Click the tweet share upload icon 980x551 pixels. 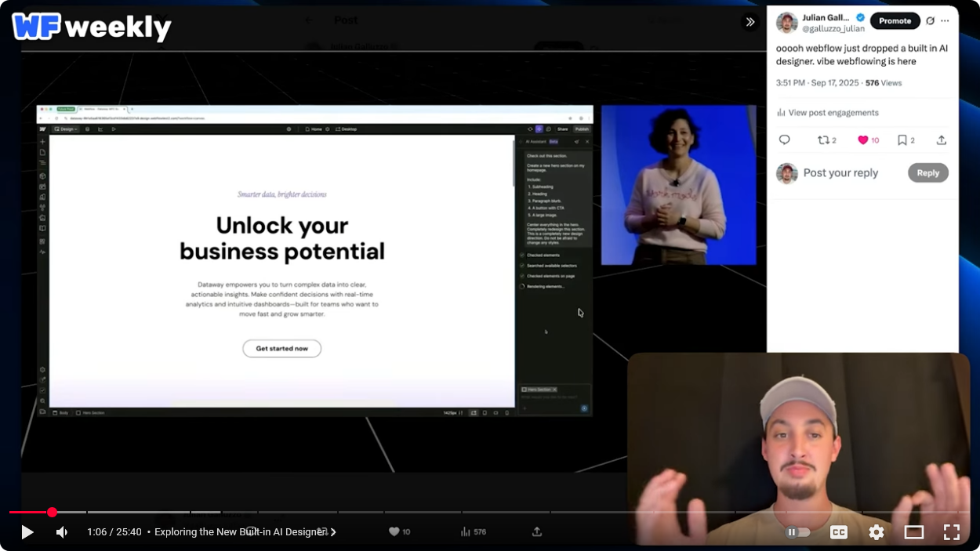(x=942, y=140)
